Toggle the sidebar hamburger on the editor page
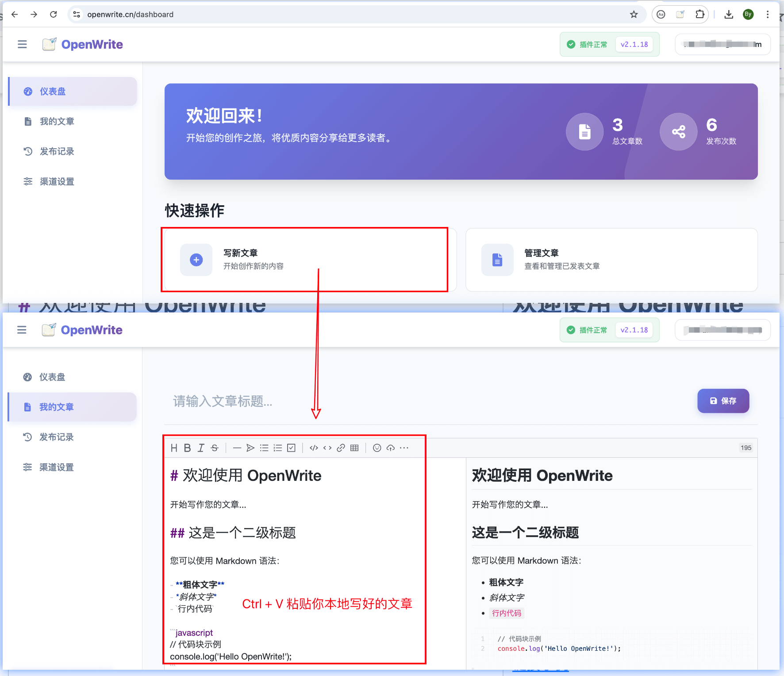 click(x=22, y=330)
